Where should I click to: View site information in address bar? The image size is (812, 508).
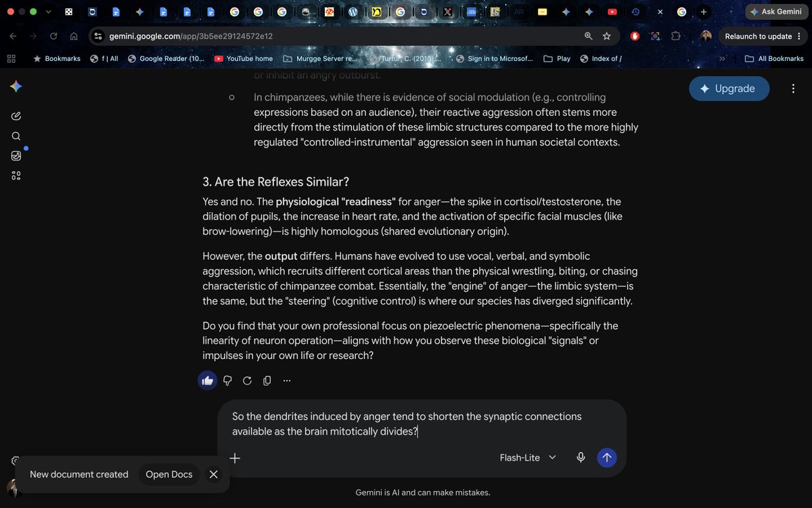[x=98, y=37]
